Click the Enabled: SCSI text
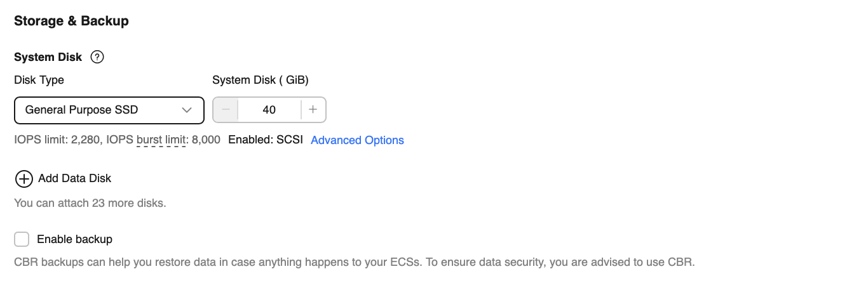The width and height of the screenshot is (868, 283). click(266, 140)
